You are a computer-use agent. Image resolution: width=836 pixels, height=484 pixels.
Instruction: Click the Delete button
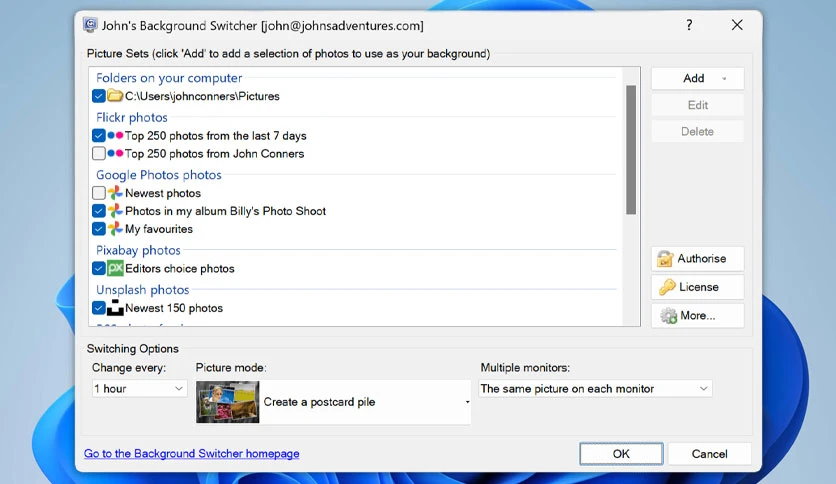(697, 132)
